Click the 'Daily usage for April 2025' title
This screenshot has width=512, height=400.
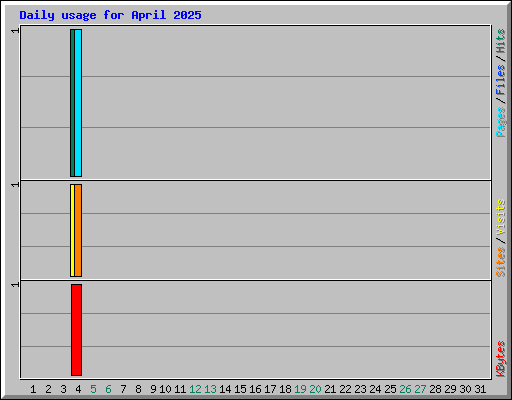(x=110, y=15)
